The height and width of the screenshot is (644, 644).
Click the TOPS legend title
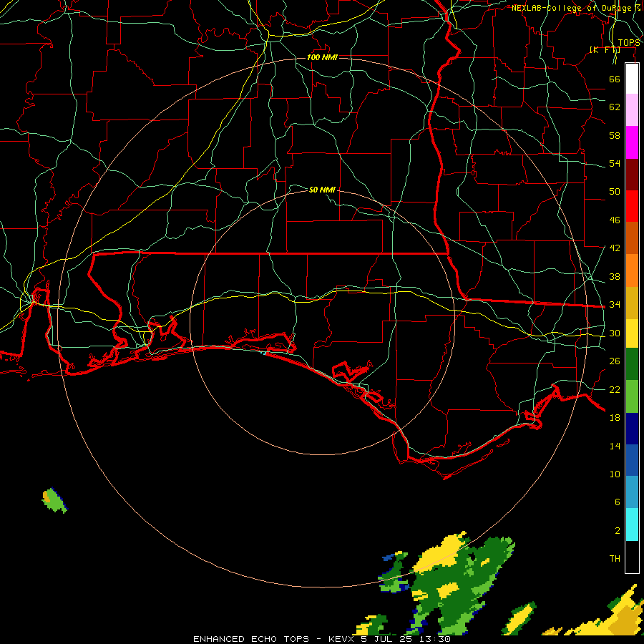(628, 43)
